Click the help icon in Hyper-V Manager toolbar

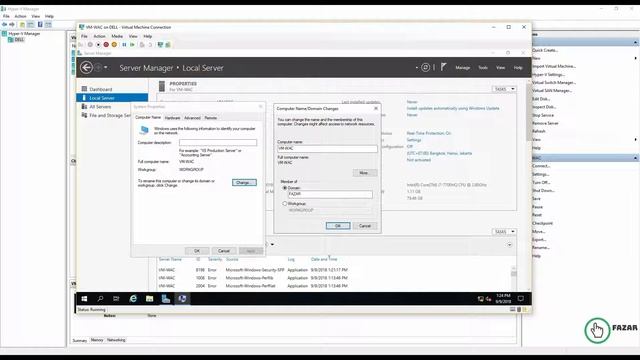[40, 24]
